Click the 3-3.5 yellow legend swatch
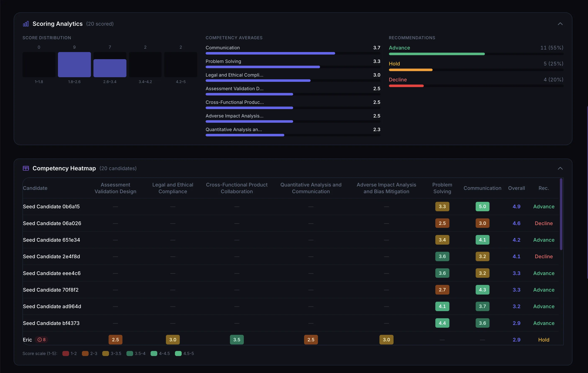The height and width of the screenshot is (373, 588). click(105, 353)
